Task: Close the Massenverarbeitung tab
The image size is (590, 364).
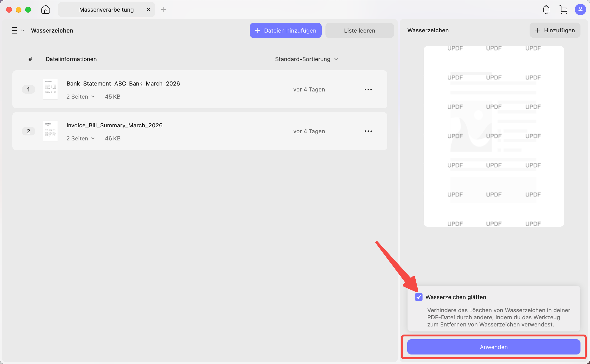Action: (148, 10)
